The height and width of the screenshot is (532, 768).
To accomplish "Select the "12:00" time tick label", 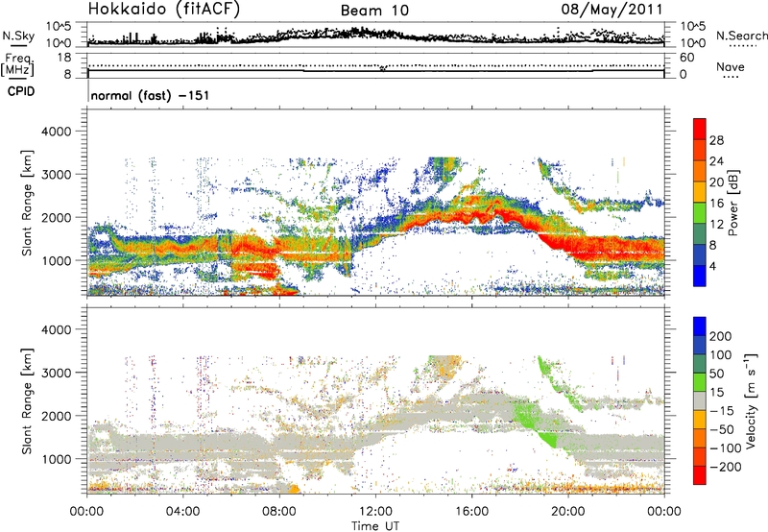I will click(x=375, y=512).
